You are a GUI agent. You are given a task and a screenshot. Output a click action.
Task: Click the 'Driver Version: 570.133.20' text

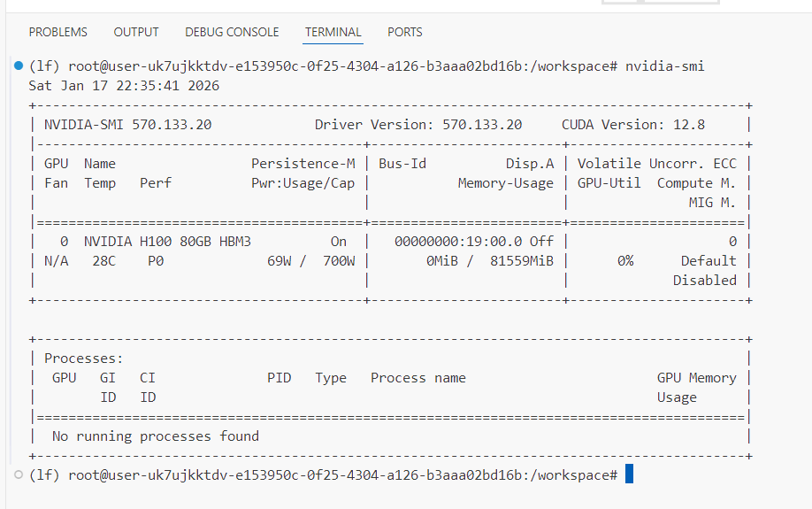pyautogui.click(x=418, y=125)
